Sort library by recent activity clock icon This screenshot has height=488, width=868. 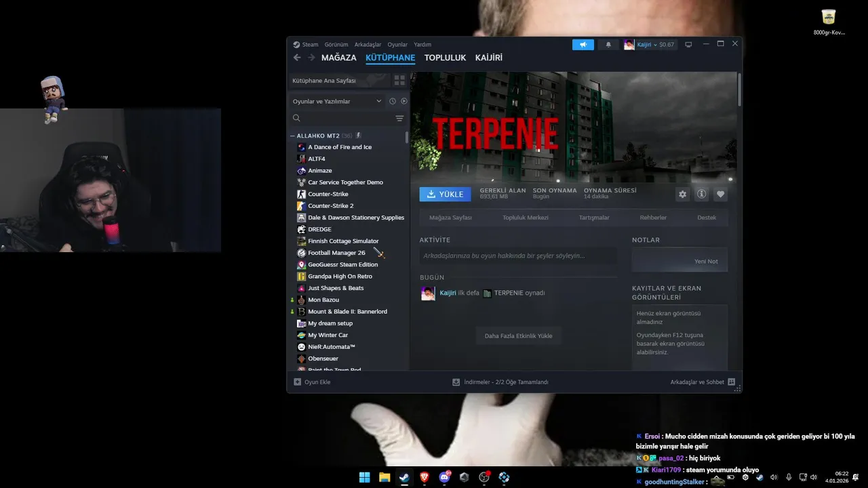click(x=392, y=101)
